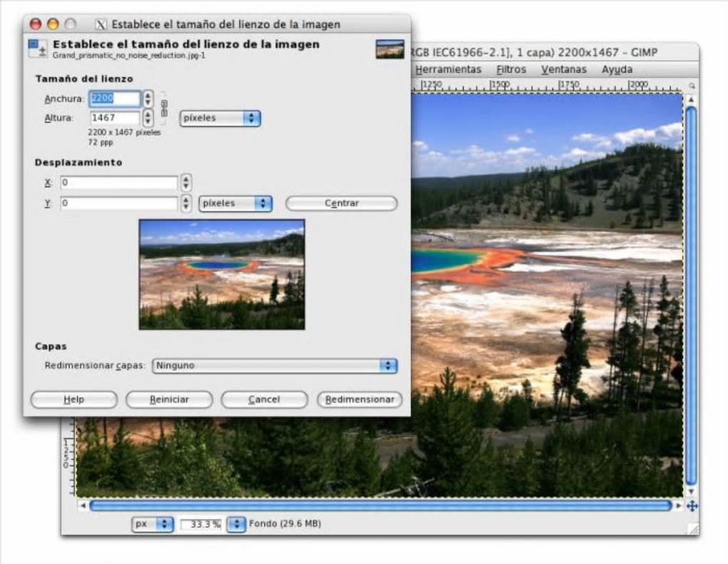Open the size units píxeles dropdown

[x=220, y=118]
